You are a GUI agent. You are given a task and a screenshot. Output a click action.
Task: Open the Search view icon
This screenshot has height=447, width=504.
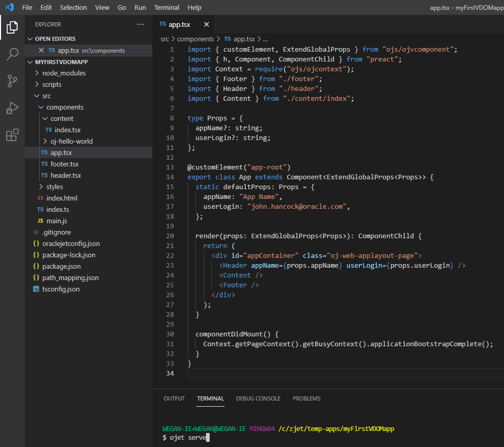click(12, 54)
